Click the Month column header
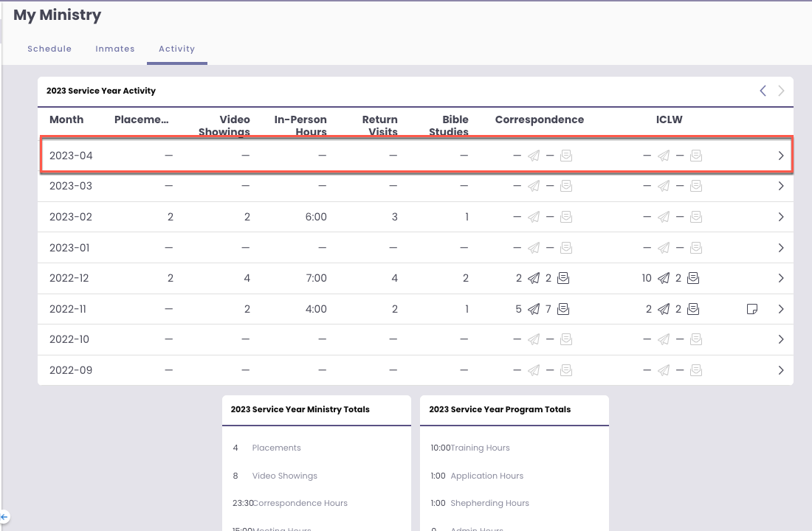Image resolution: width=812 pixels, height=531 pixels. point(66,119)
